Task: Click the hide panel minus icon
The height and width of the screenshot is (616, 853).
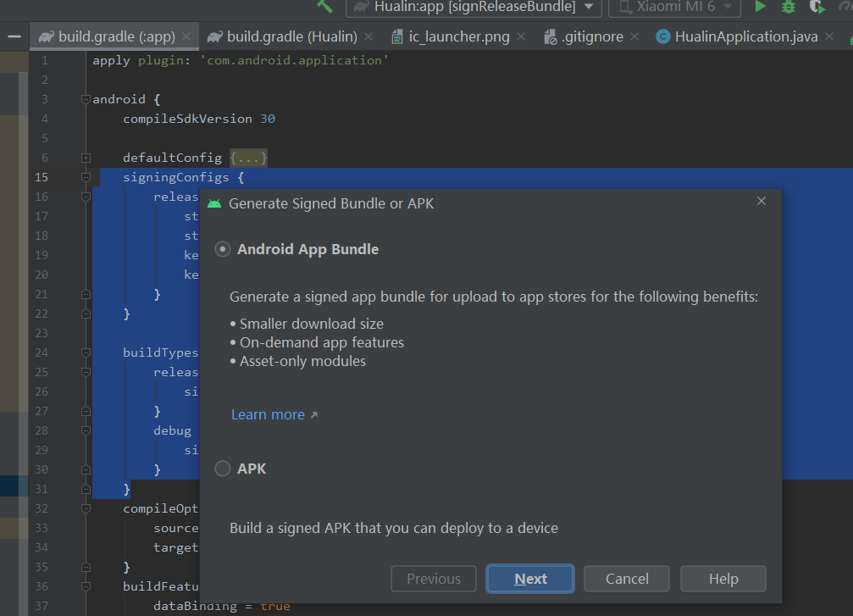Action: (x=14, y=36)
